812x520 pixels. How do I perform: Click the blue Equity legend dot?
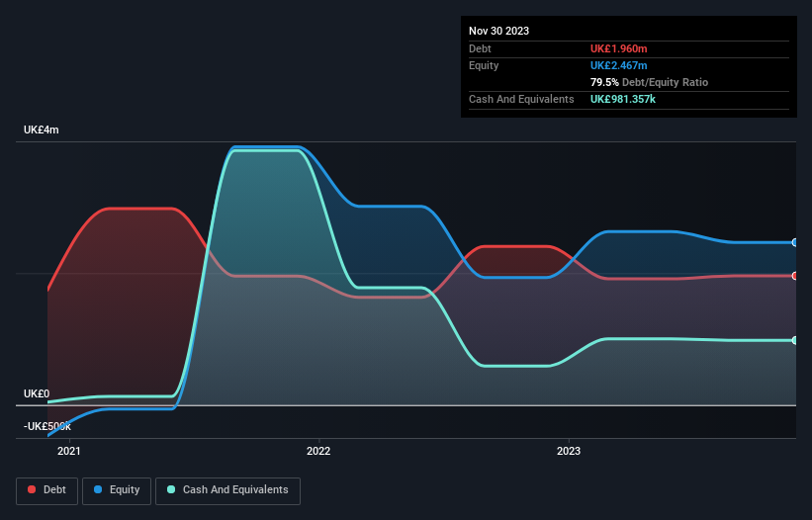pos(98,489)
